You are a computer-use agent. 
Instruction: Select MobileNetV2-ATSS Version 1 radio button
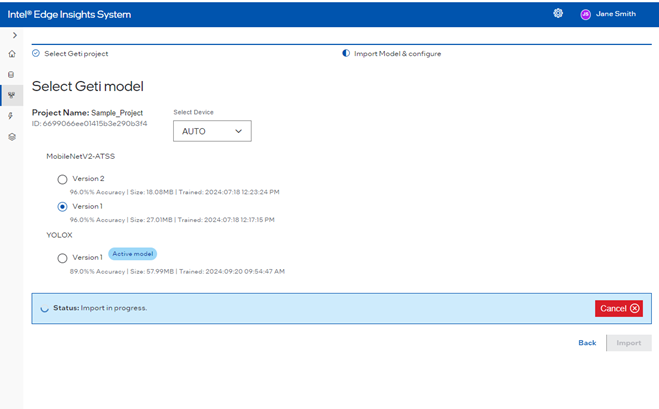pos(62,207)
